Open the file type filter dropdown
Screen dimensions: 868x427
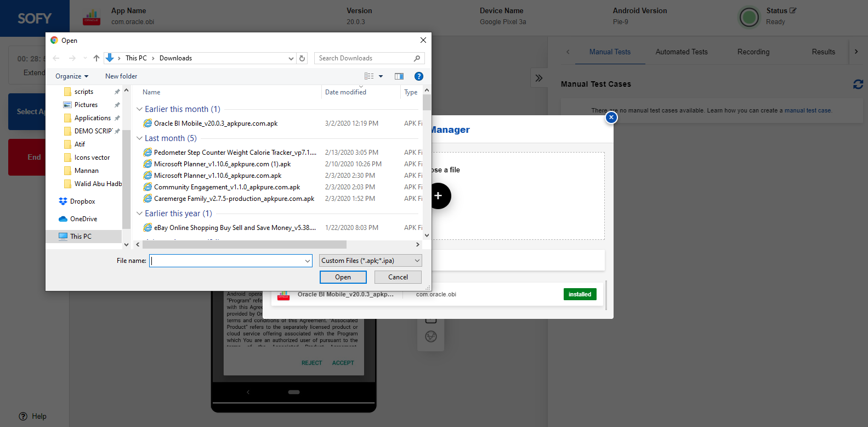371,261
